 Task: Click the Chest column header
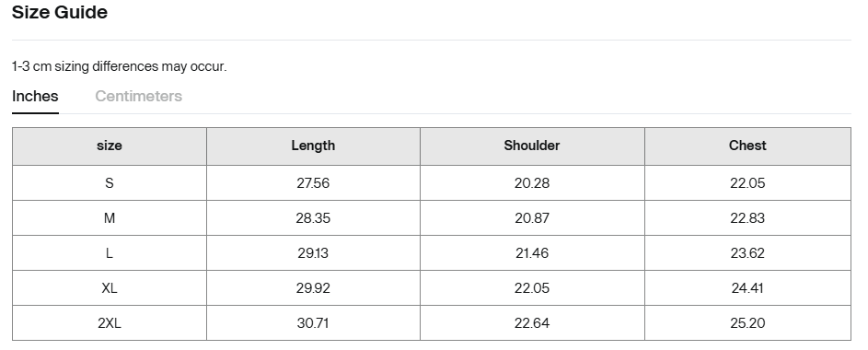point(747,146)
